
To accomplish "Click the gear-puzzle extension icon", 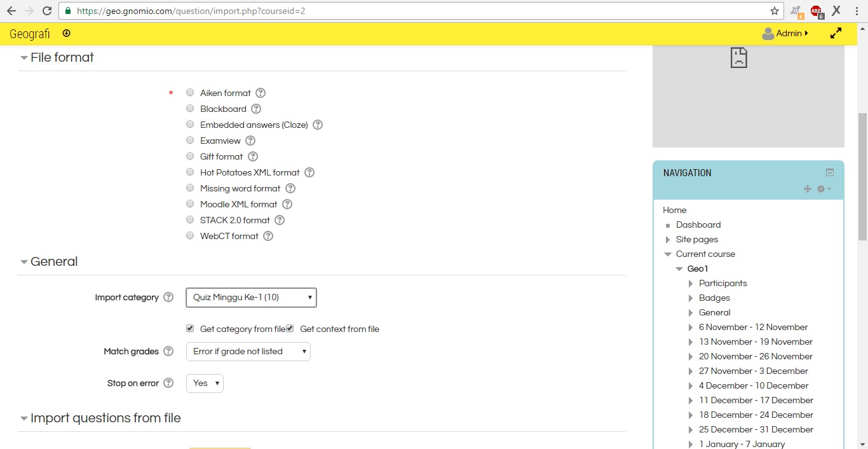I will [796, 11].
